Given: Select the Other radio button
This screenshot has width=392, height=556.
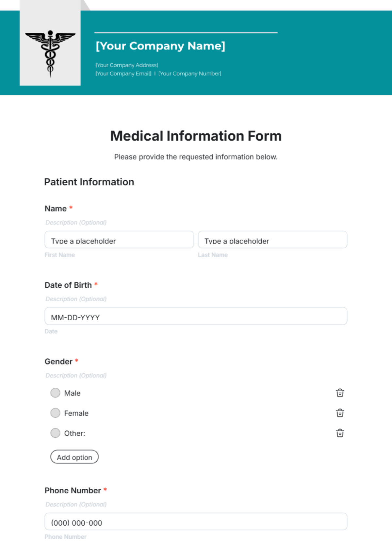Looking at the screenshot, I should click(55, 433).
